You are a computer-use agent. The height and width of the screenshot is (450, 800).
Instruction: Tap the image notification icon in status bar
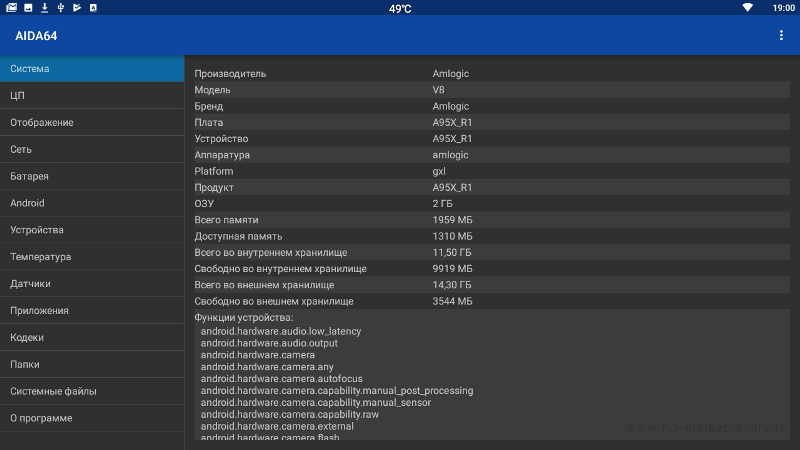click(x=28, y=8)
